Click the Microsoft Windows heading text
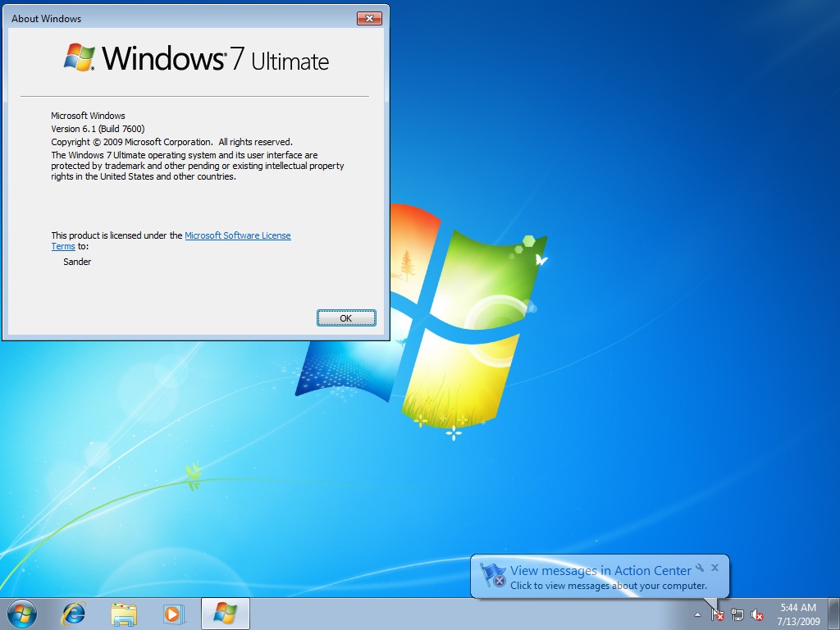This screenshot has height=630, width=840. (x=88, y=116)
